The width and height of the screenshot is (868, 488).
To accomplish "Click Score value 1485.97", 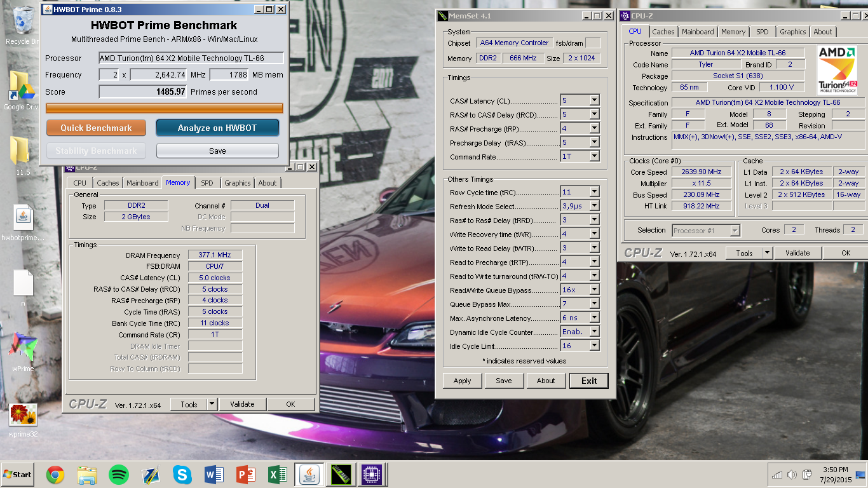I will click(x=142, y=92).
